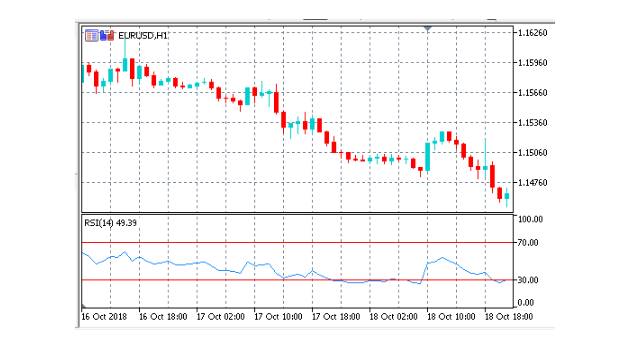Click the 1.16260 price on the scale
The height and width of the screenshot is (360, 640).
(532, 33)
